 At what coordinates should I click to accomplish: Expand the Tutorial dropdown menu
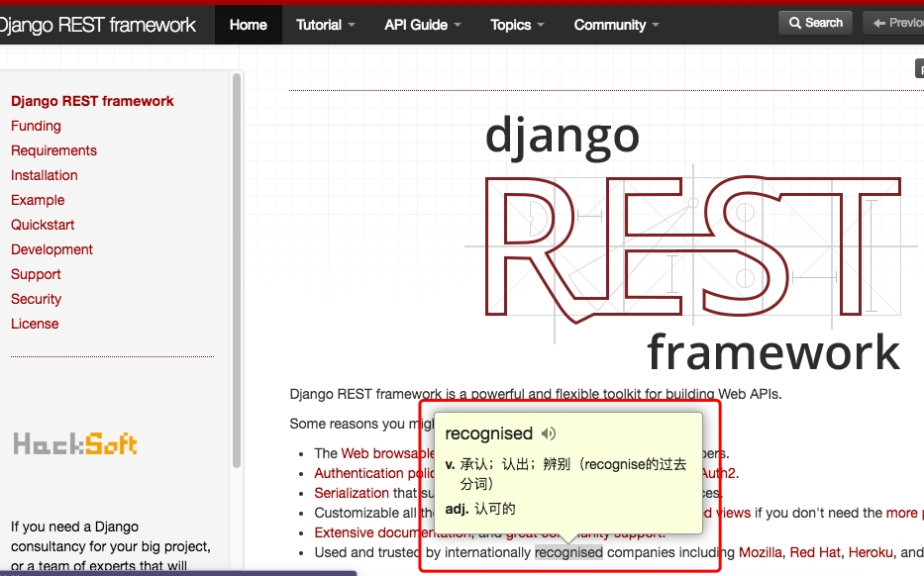pos(325,25)
